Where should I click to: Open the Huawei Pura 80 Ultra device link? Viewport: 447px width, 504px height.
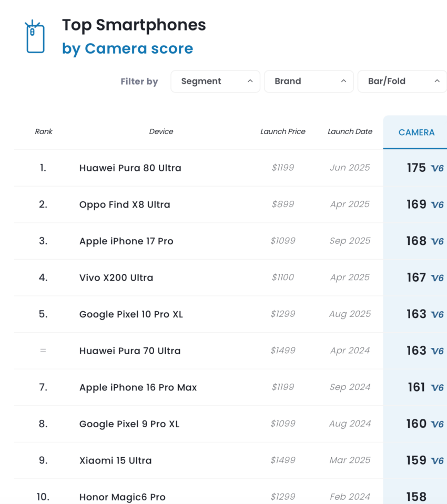(x=130, y=168)
